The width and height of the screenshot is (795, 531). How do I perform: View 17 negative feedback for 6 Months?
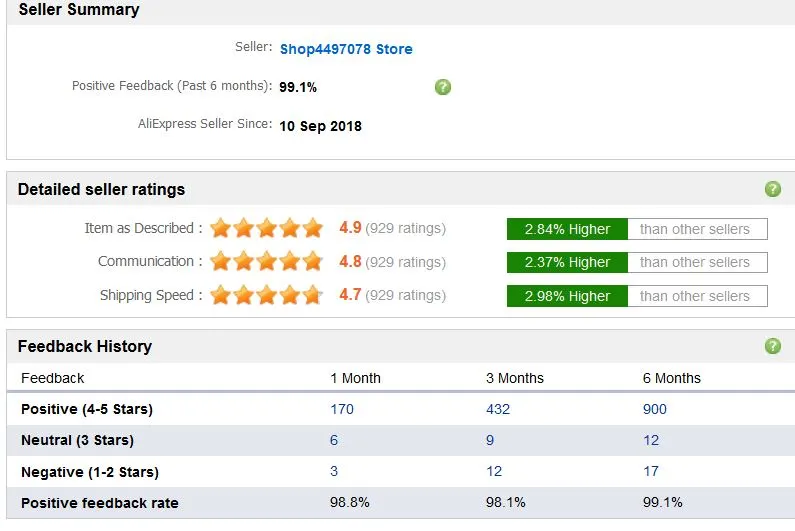(x=651, y=471)
